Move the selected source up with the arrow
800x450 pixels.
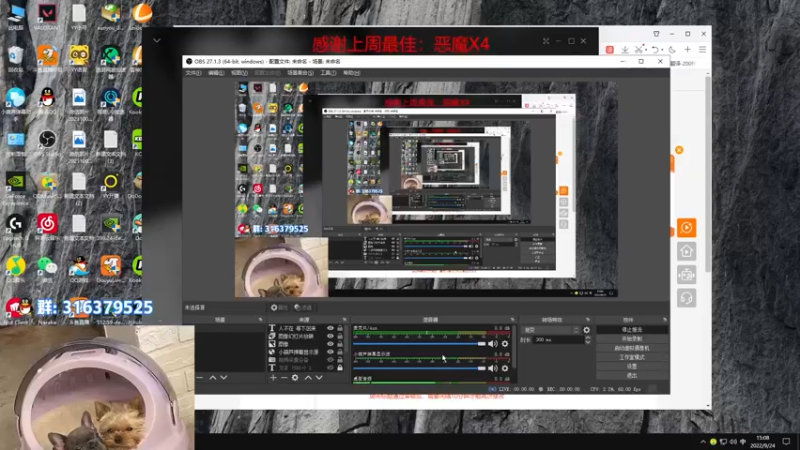(x=308, y=378)
